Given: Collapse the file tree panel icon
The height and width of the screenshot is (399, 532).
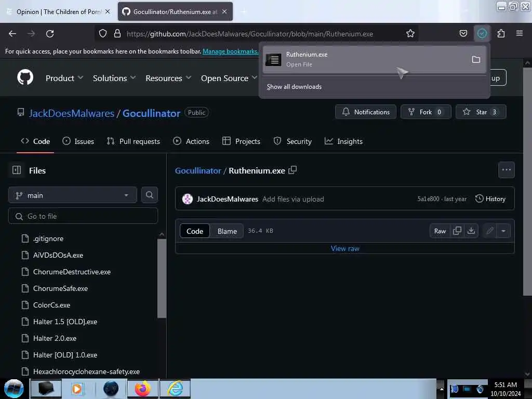Looking at the screenshot, I should (17, 170).
